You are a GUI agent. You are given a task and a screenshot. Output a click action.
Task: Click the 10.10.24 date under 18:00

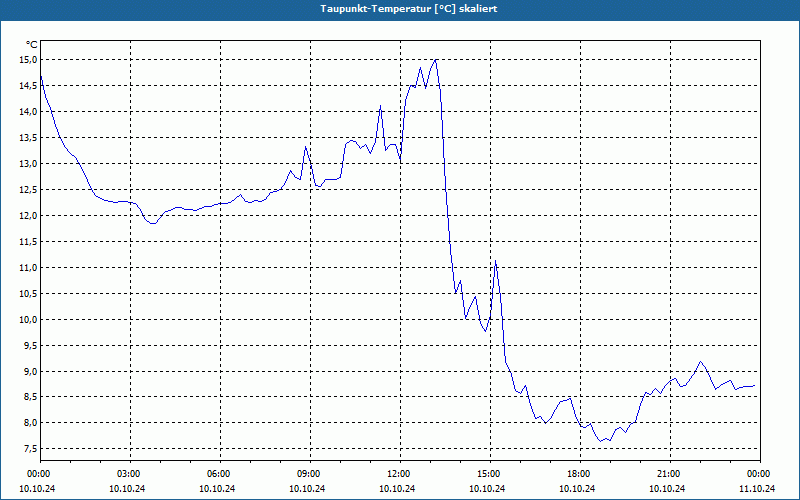pos(577,489)
